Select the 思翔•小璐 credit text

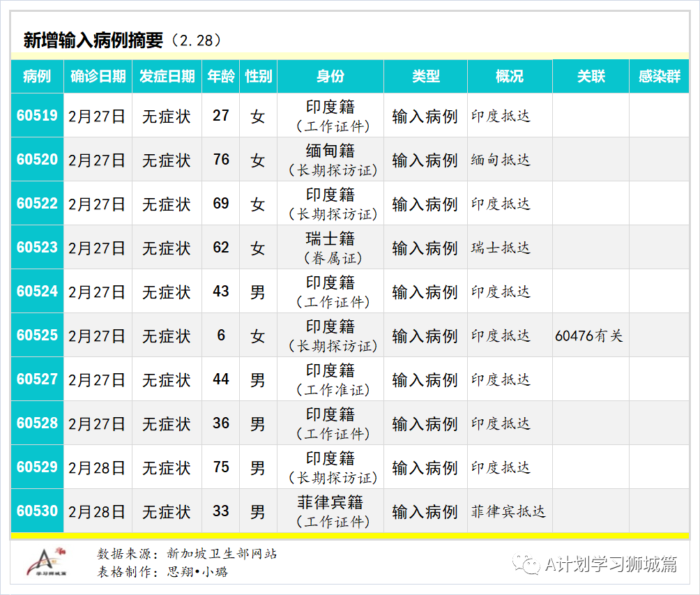(x=197, y=572)
